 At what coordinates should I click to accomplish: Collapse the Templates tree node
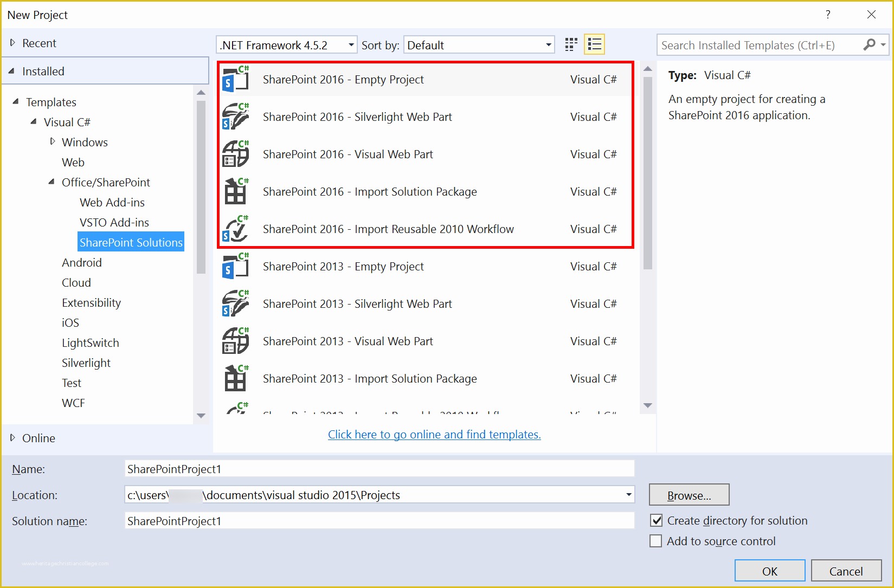16,101
